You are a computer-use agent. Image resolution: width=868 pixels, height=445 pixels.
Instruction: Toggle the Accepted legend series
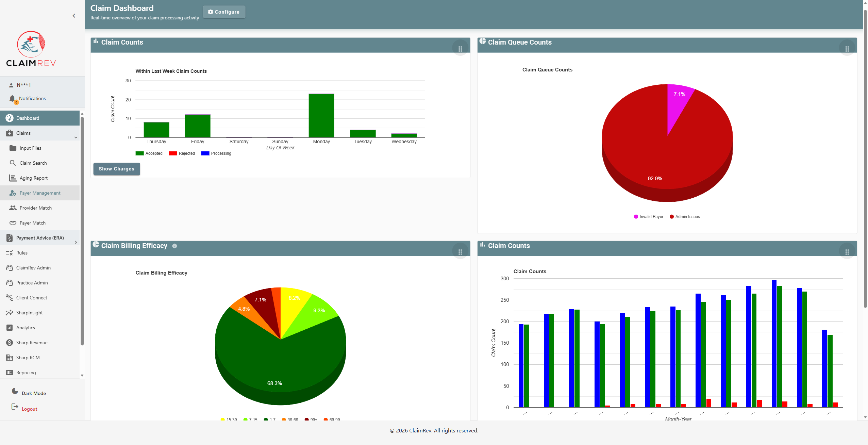[149, 153]
